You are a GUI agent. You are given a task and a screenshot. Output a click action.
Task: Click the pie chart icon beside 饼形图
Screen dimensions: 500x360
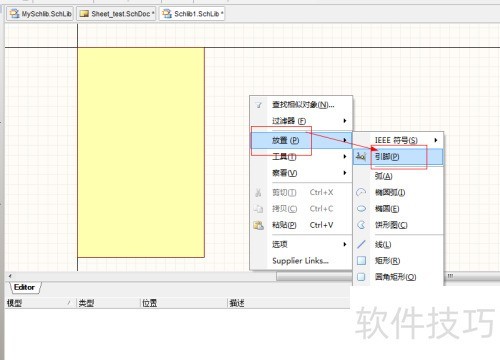pos(361,225)
